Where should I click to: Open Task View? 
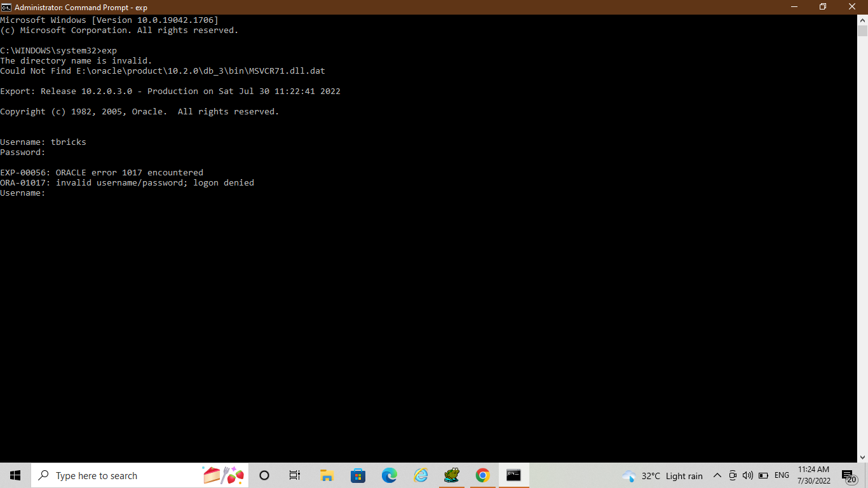295,475
